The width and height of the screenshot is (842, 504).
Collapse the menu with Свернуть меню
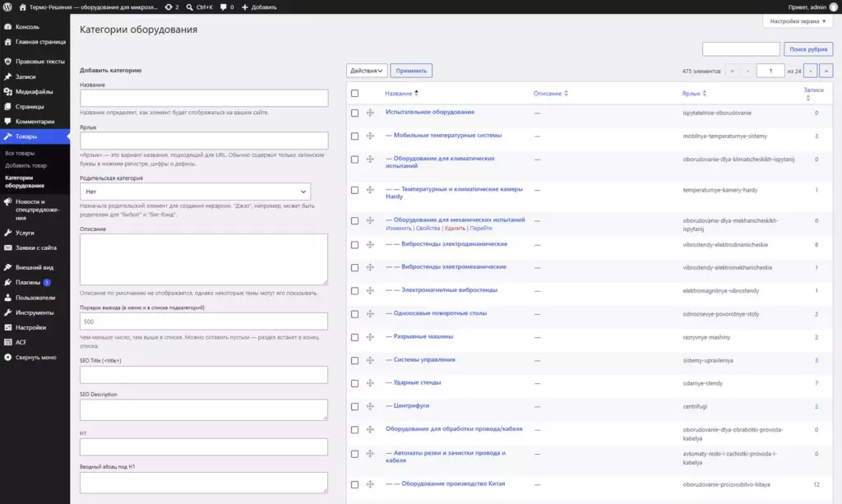tap(35, 357)
